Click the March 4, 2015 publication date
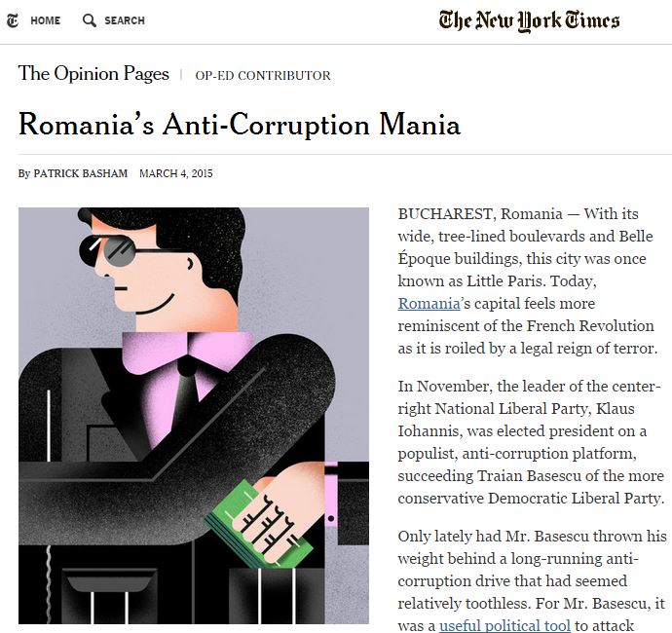 click(x=176, y=174)
